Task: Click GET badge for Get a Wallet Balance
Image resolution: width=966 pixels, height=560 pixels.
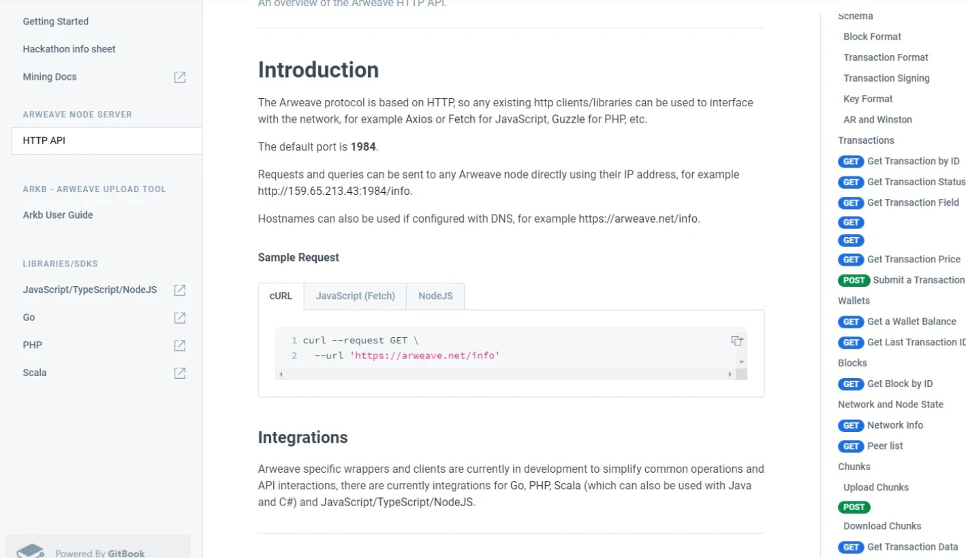Action: pyautogui.click(x=851, y=322)
